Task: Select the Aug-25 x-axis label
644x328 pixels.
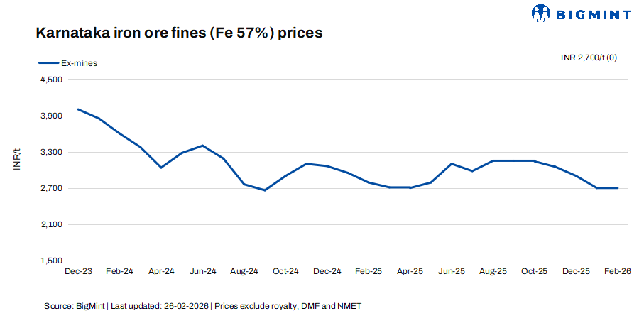Action: click(x=493, y=271)
